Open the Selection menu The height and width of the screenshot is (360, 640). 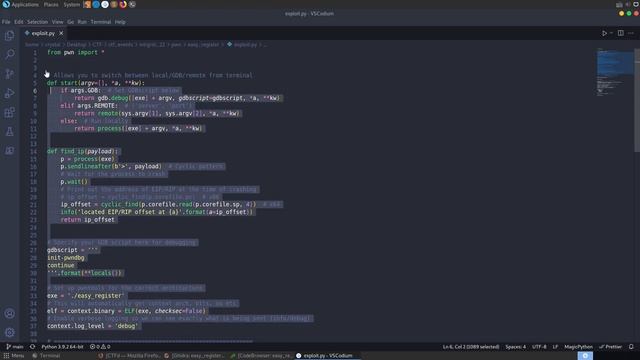[38, 22]
